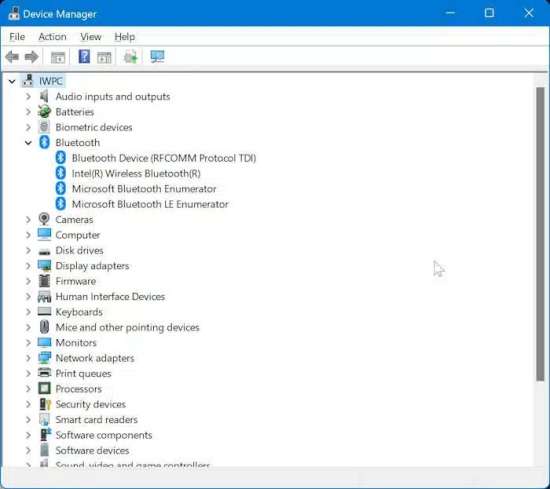This screenshot has width=550, height=489.
Task: Select the IWPC computer name label
Action: point(51,81)
